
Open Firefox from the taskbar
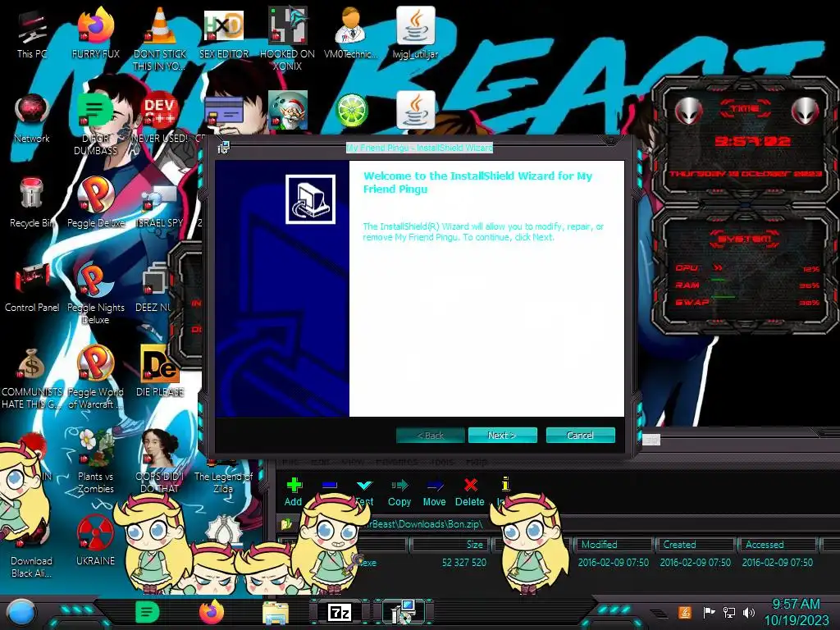212,612
